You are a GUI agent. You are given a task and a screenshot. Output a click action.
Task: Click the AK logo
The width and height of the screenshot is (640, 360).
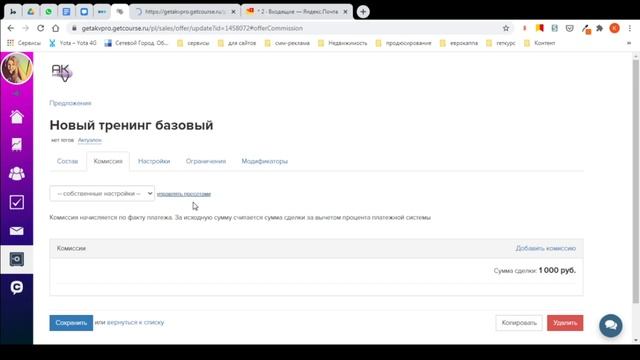click(x=62, y=73)
